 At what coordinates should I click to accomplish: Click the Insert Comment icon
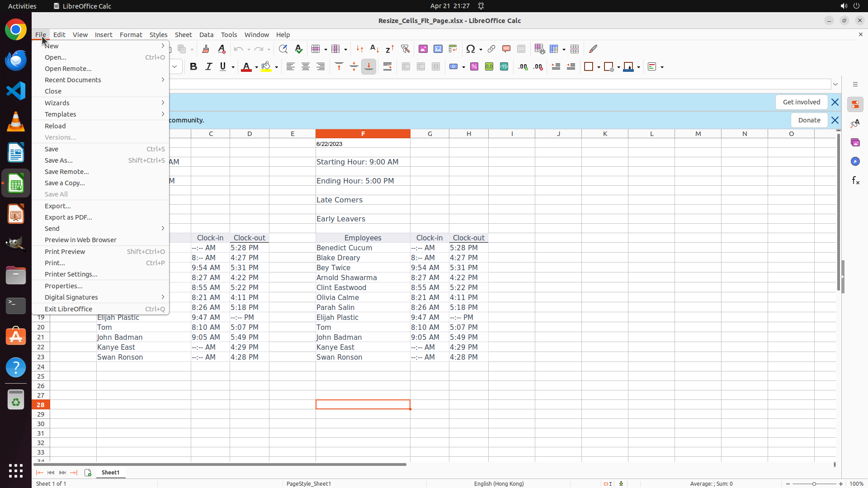pos(506,49)
